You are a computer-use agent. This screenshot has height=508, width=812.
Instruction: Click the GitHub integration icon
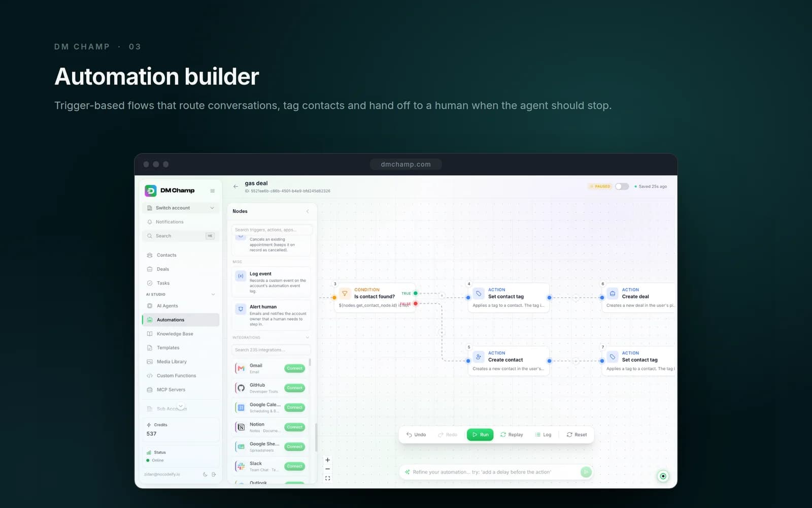coord(241,388)
